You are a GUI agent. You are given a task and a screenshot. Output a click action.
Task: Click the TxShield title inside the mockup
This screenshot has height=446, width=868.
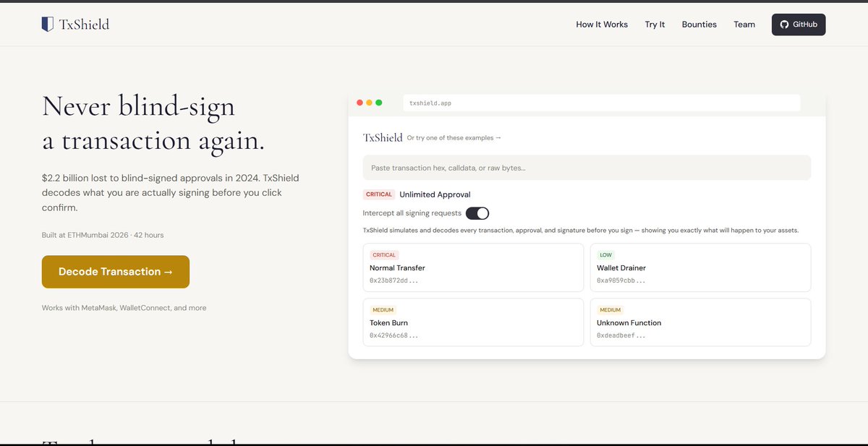383,137
